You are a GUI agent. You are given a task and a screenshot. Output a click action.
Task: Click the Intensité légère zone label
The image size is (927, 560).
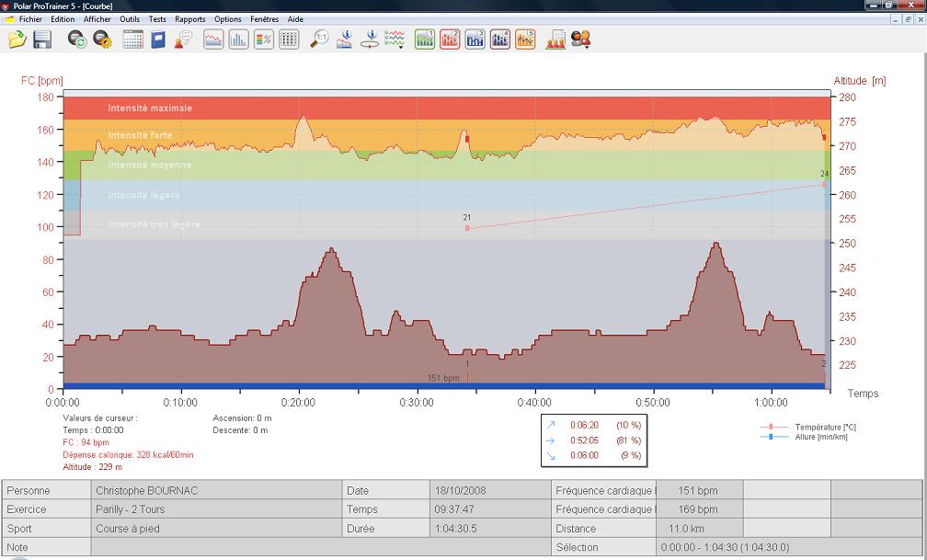click(x=143, y=195)
